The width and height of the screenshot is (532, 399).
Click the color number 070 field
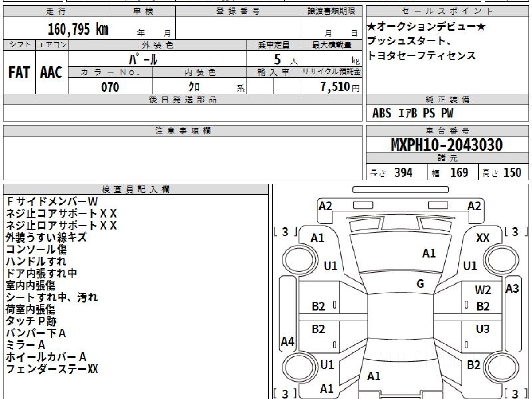click(x=110, y=87)
